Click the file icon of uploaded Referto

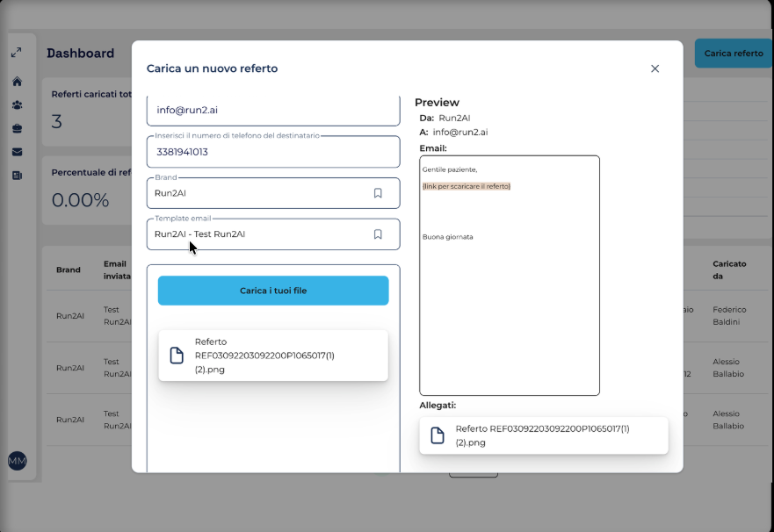coord(177,356)
